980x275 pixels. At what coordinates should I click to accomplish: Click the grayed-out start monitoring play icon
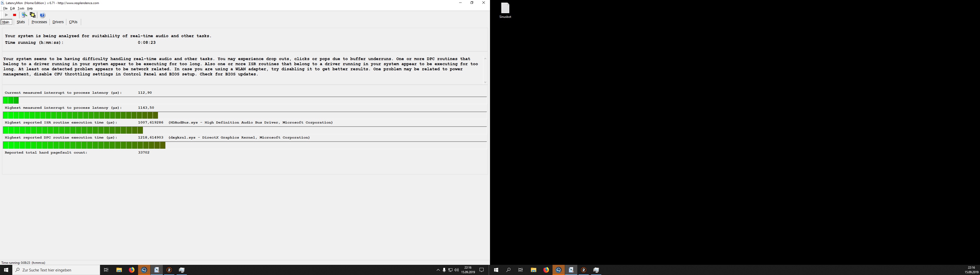(x=6, y=15)
